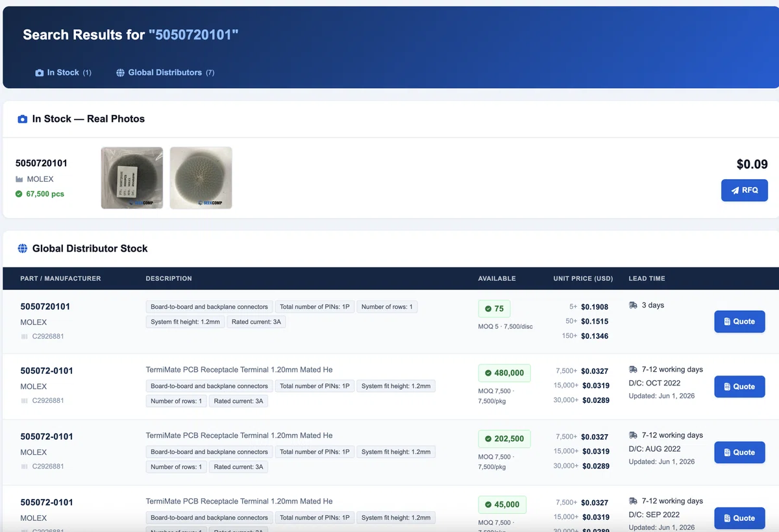Screen dimensions: 779x532
Task: Click the $0.1908 price for 5+
Action: point(595,307)
